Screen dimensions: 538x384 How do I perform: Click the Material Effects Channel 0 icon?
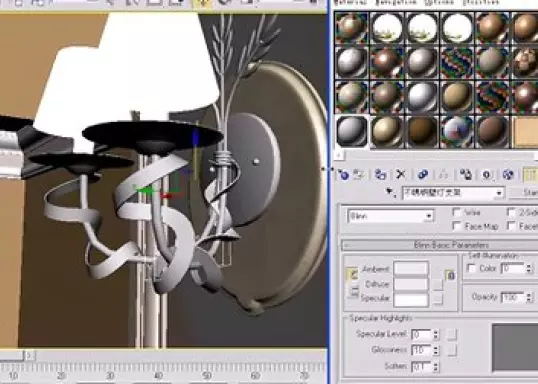coord(486,174)
